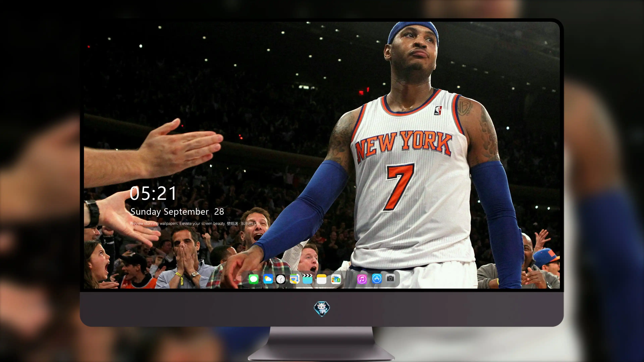
Task: Open the Videos clapperboard app in dock
Action: (x=308, y=279)
